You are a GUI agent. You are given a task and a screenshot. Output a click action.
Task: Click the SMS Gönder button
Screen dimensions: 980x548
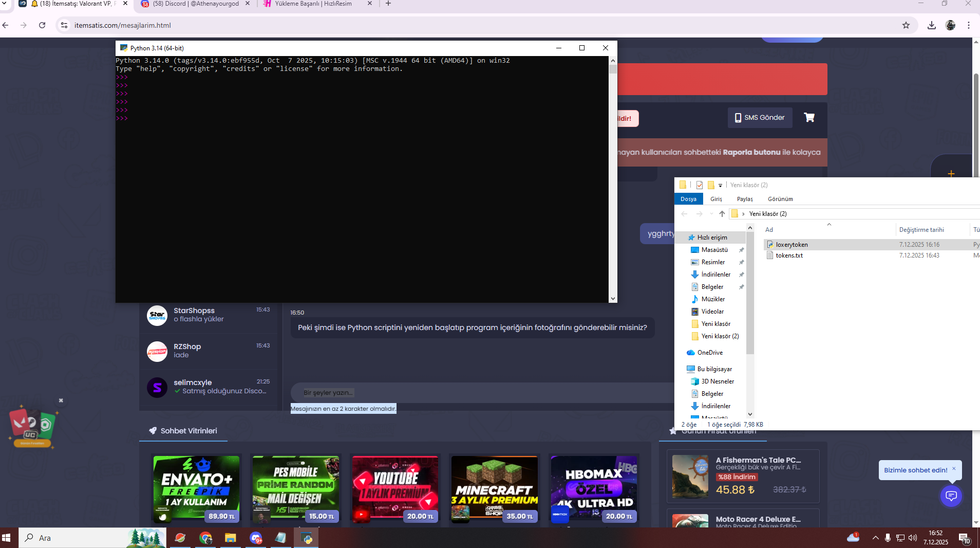point(760,118)
